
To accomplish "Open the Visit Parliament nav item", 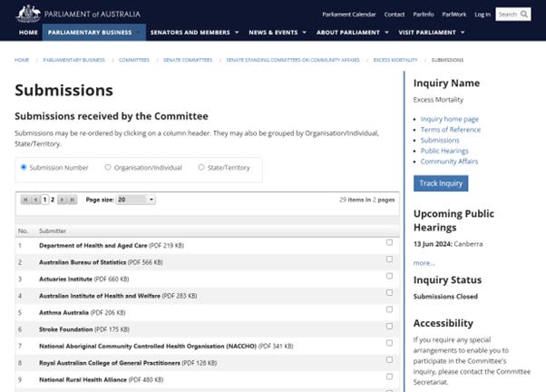I will pos(427,33).
